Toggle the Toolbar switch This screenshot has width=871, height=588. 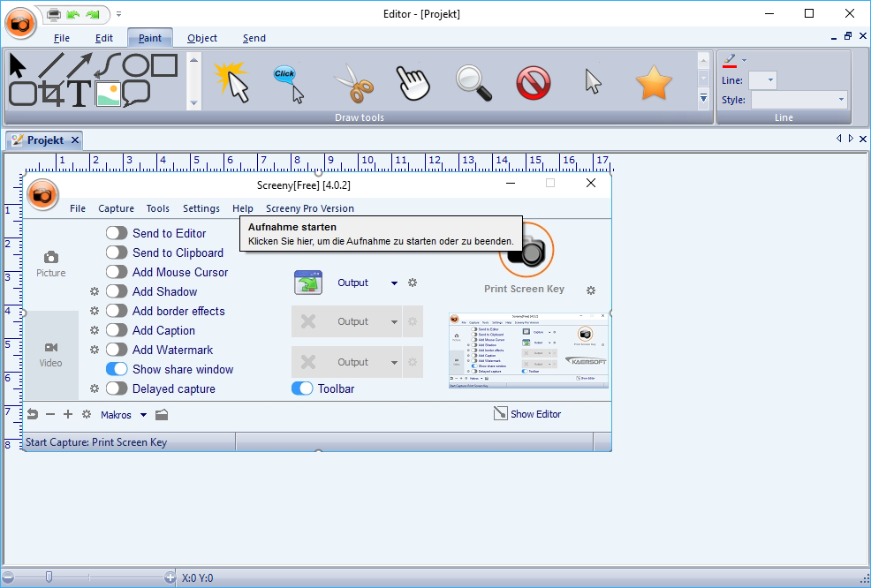tap(302, 388)
